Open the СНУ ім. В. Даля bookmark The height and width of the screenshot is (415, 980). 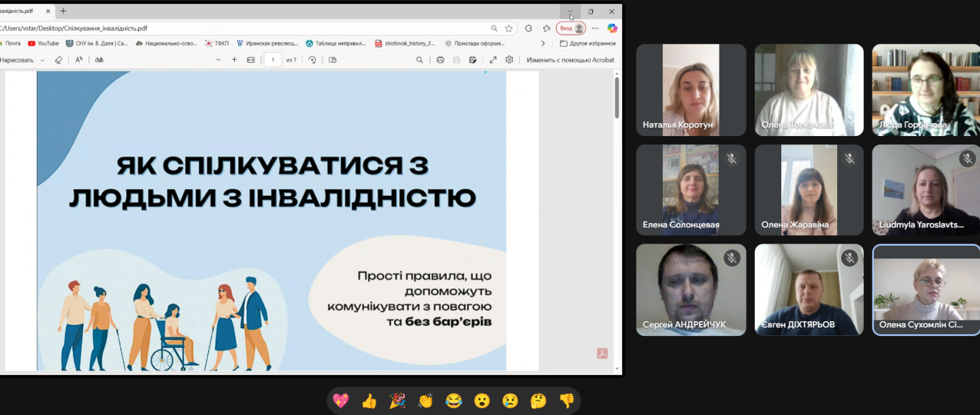(97, 44)
